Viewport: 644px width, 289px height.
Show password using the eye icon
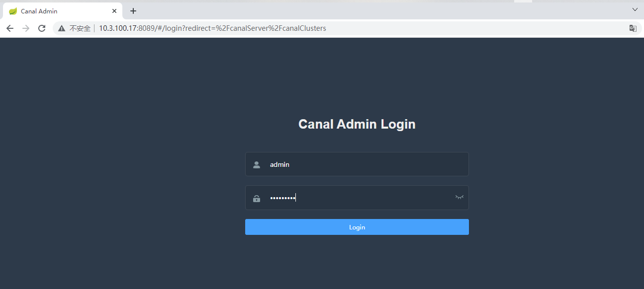(x=459, y=197)
